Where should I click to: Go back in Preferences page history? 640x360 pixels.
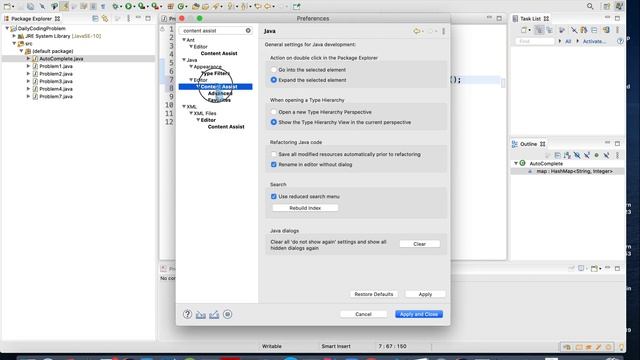tap(416, 31)
